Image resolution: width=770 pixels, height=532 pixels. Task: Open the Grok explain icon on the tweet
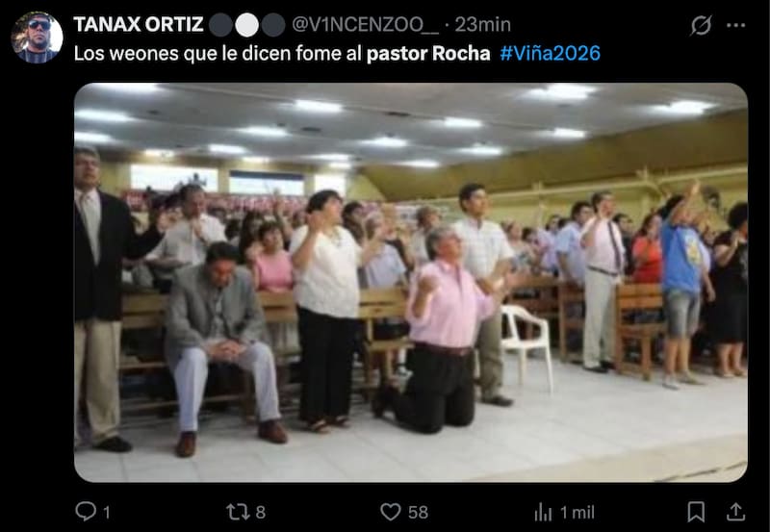(701, 25)
